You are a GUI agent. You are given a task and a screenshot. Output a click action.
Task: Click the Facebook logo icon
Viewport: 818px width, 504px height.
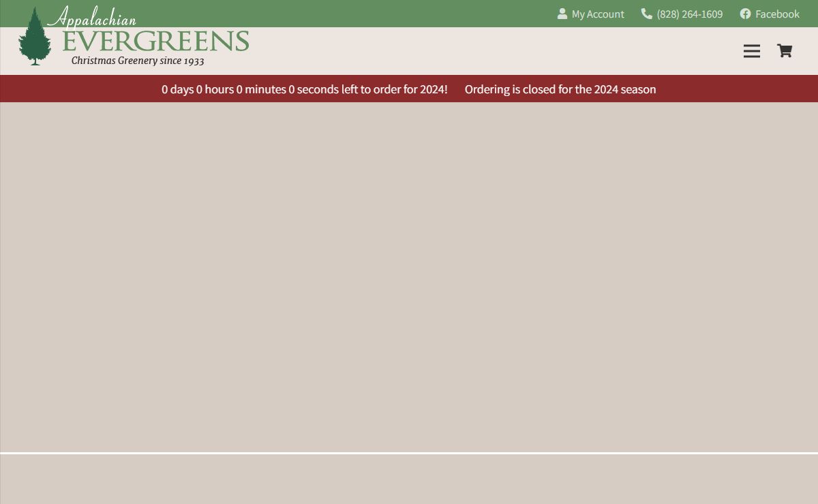click(745, 14)
